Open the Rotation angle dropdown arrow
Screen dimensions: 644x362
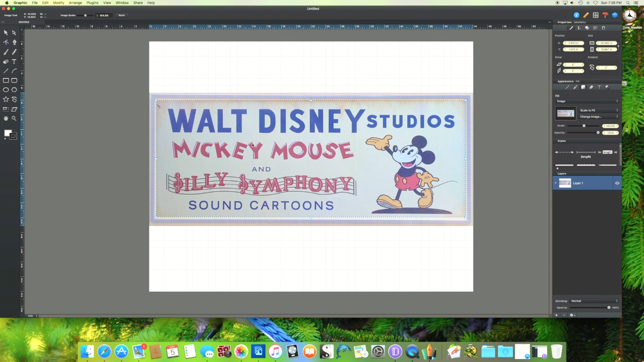(x=615, y=68)
